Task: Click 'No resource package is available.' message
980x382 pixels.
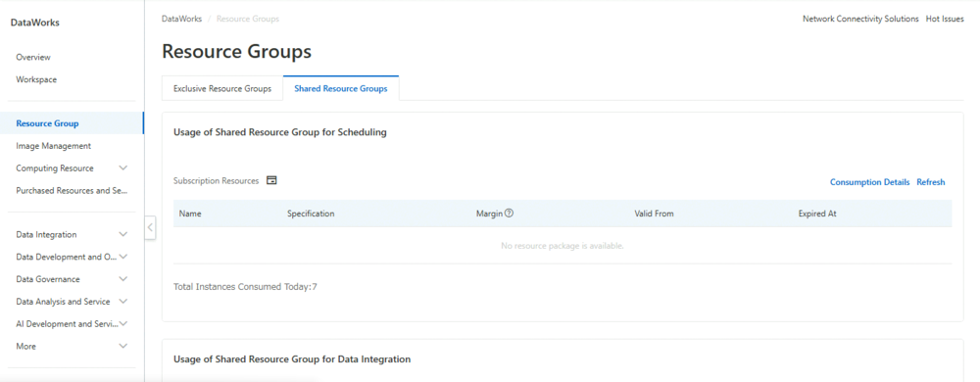Action: tap(563, 246)
